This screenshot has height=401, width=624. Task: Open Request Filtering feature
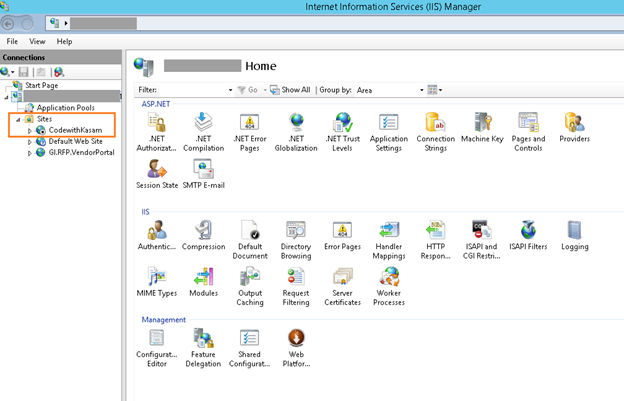point(296,286)
